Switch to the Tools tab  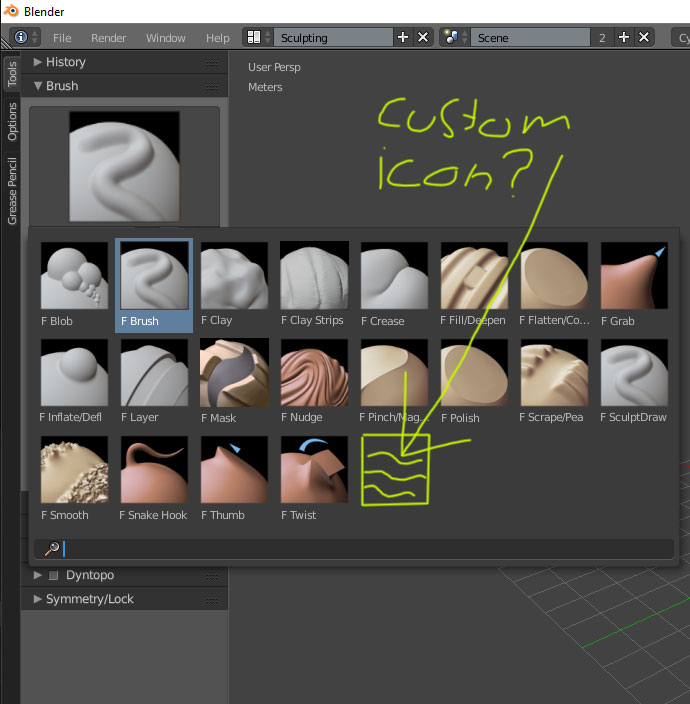point(12,74)
